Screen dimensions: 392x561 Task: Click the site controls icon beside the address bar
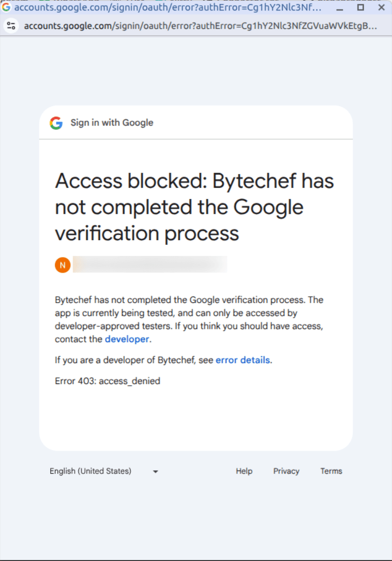pyautogui.click(x=11, y=25)
